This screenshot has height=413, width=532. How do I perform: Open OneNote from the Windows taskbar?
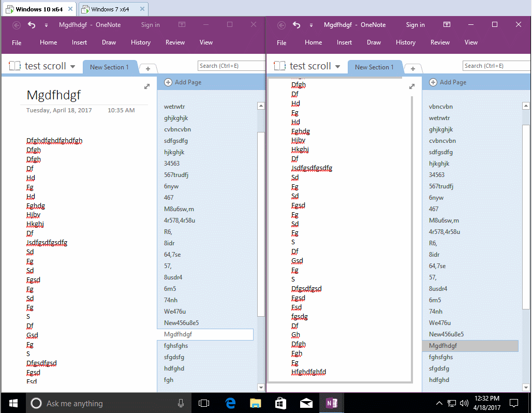click(330, 402)
